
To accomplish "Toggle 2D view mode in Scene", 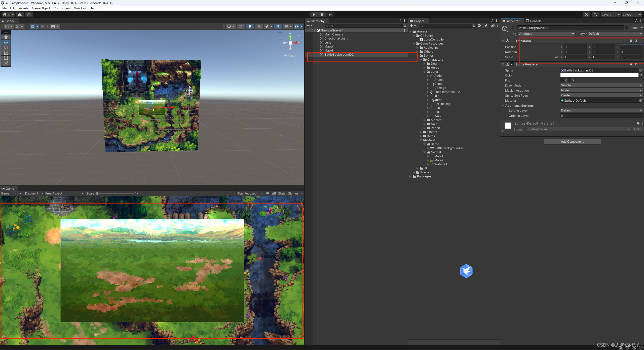I will [241, 26].
